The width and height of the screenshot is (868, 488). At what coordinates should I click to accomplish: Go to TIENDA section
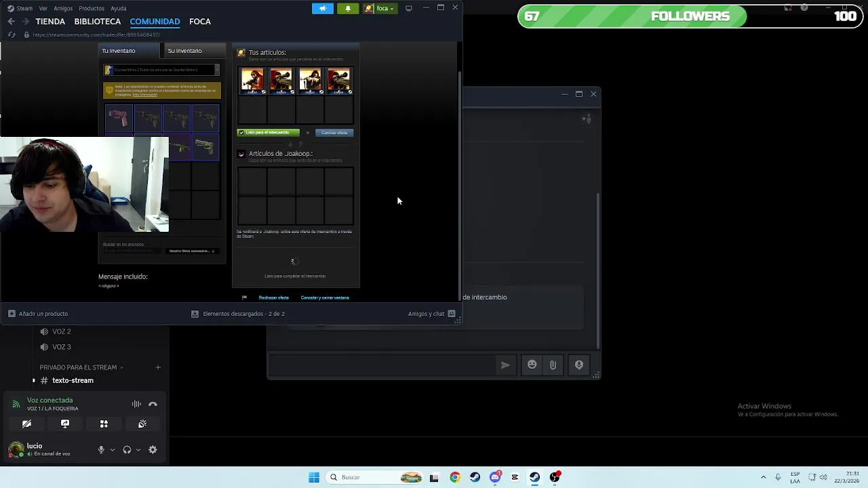click(50, 22)
